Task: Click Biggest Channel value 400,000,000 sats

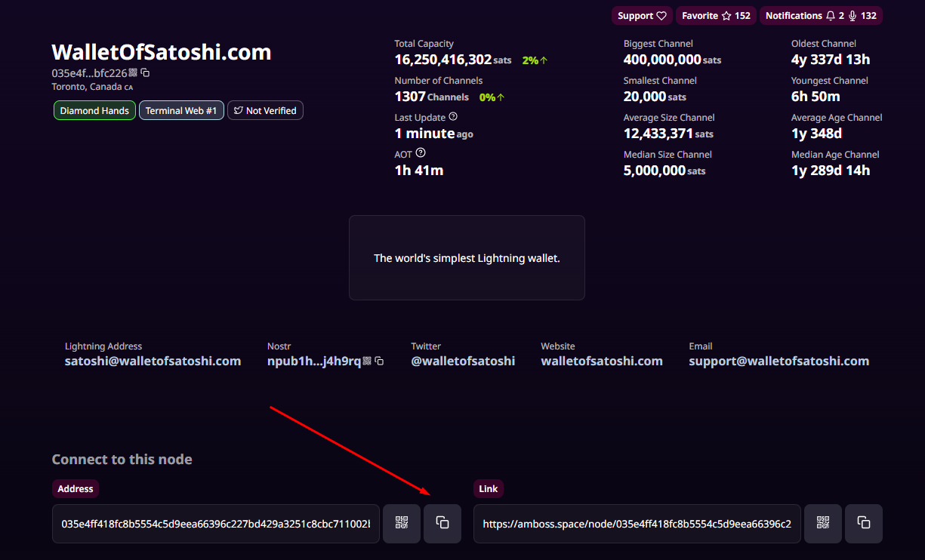Action: point(673,60)
